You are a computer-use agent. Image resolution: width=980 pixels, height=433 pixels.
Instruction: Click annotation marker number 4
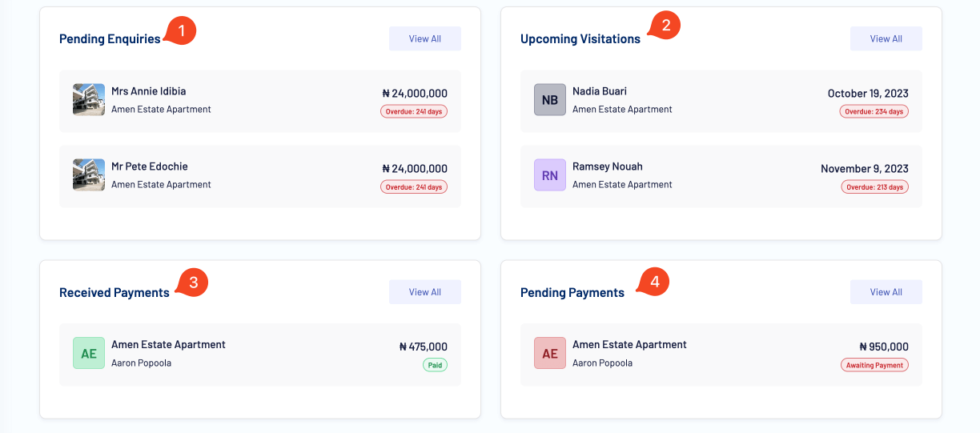654,283
